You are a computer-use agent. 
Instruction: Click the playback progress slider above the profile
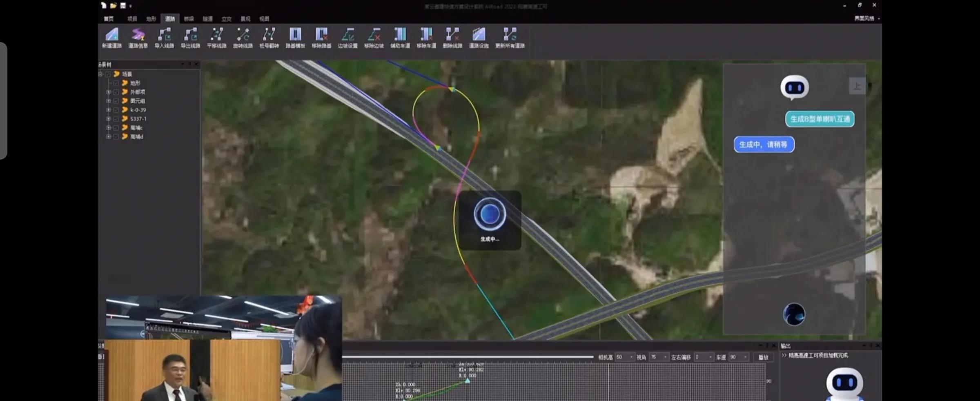pyautogui.click(x=468, y=357)
